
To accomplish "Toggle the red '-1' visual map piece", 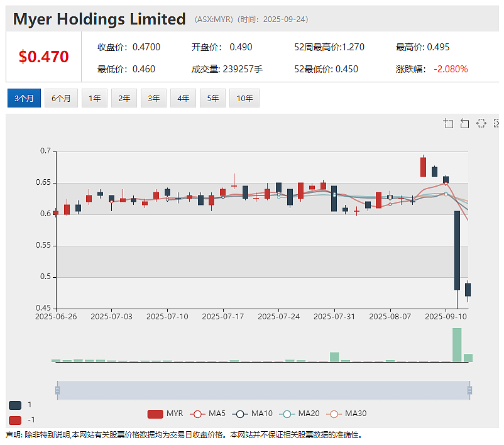I will pyautogui.click(x=15, y=420).
